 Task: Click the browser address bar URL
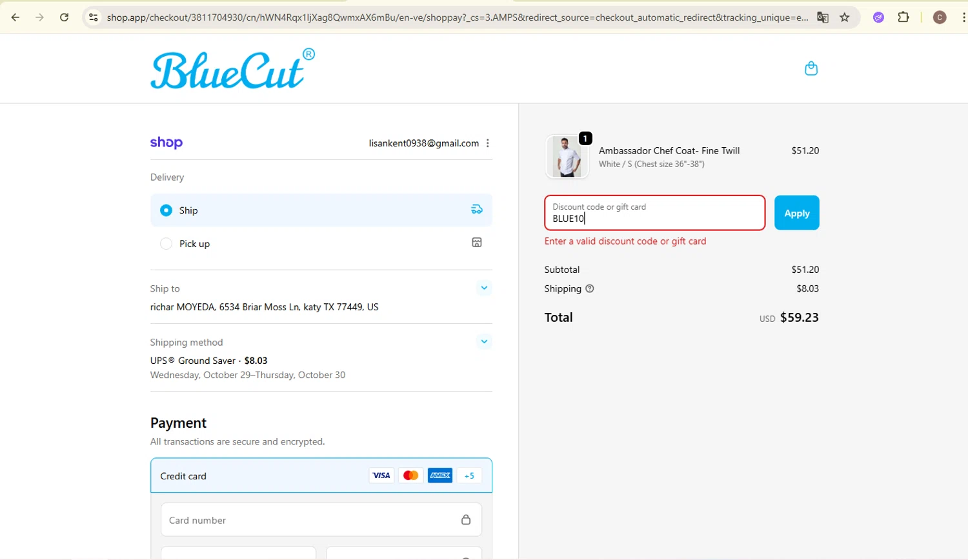[457, 17]
